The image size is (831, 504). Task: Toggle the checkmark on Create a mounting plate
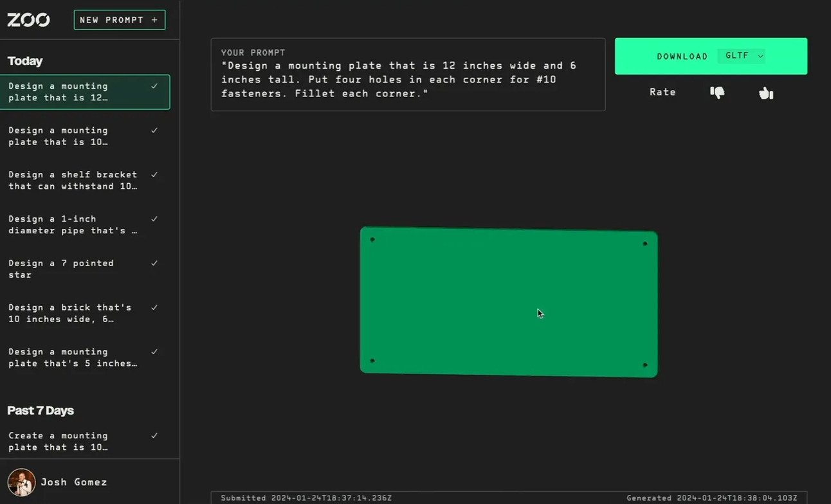pyautogui.click(x=154, y=435)
